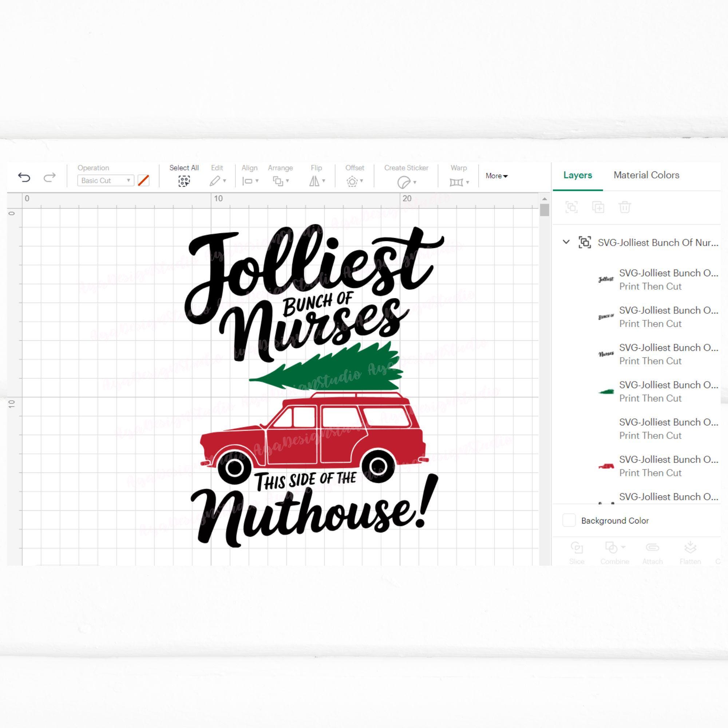Click the operation color swatch with red slash
The width and height of the screenshot is (728, 728).
pyautogui.click(x=143, y=181)
